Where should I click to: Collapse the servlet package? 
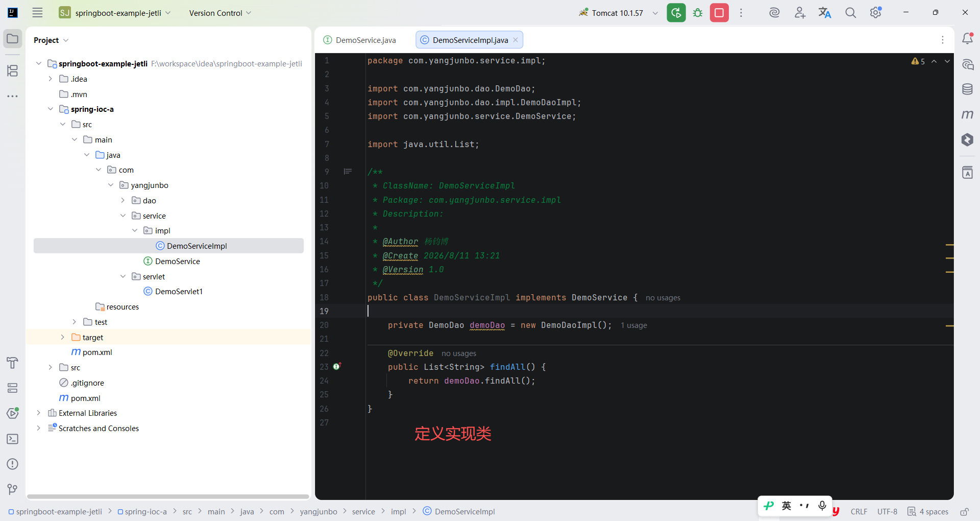tap(122, 276)
